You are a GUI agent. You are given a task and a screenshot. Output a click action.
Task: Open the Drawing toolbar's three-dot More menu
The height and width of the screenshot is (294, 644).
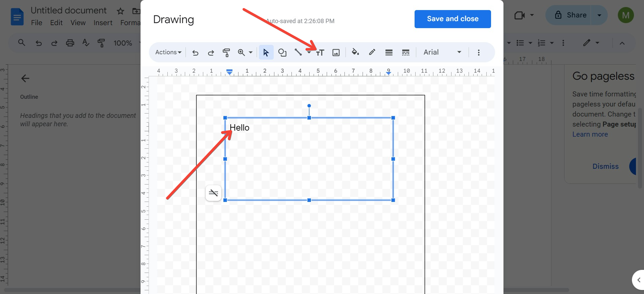click(x=479, y=53)
